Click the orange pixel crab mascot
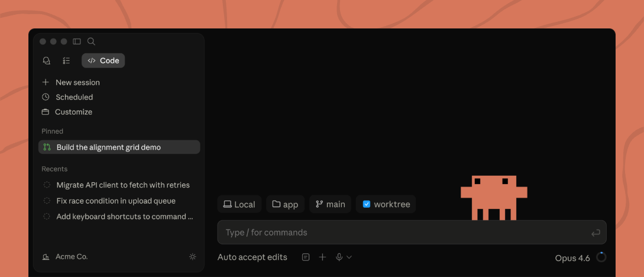Image resolution: width=644 pixels, height=277 pixels. (494, 198)
